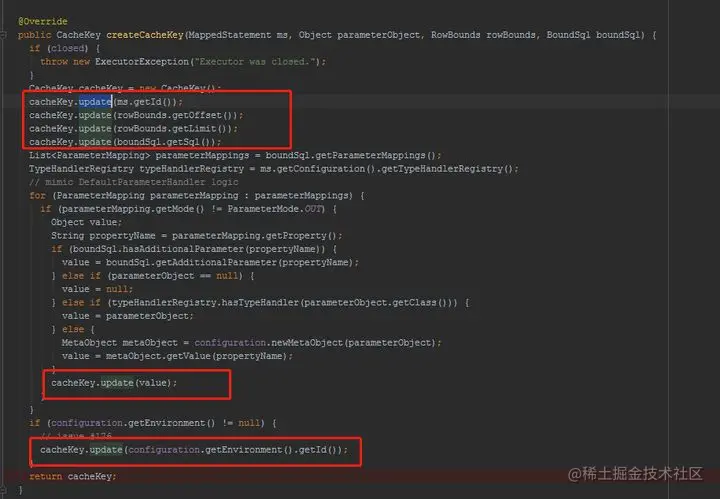Click the 'String propertyName' assignment line
The width and height of the screenshot is (720, 499).
(197, 235)
